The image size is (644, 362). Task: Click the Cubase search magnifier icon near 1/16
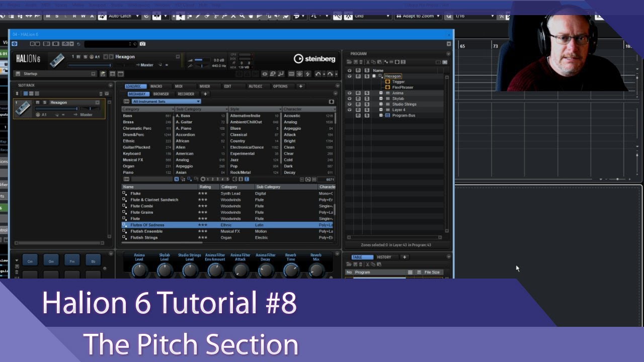pyautogui.click(x=449, y=16)
